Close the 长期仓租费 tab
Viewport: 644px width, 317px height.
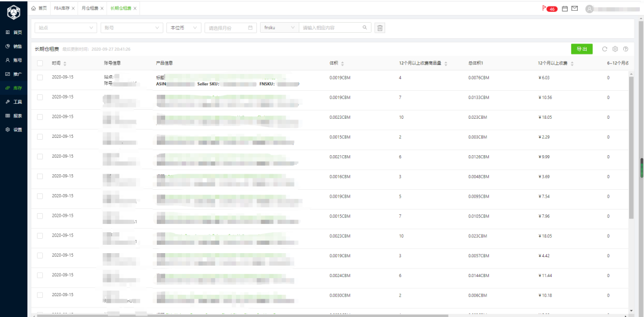[x=135, y=8]
